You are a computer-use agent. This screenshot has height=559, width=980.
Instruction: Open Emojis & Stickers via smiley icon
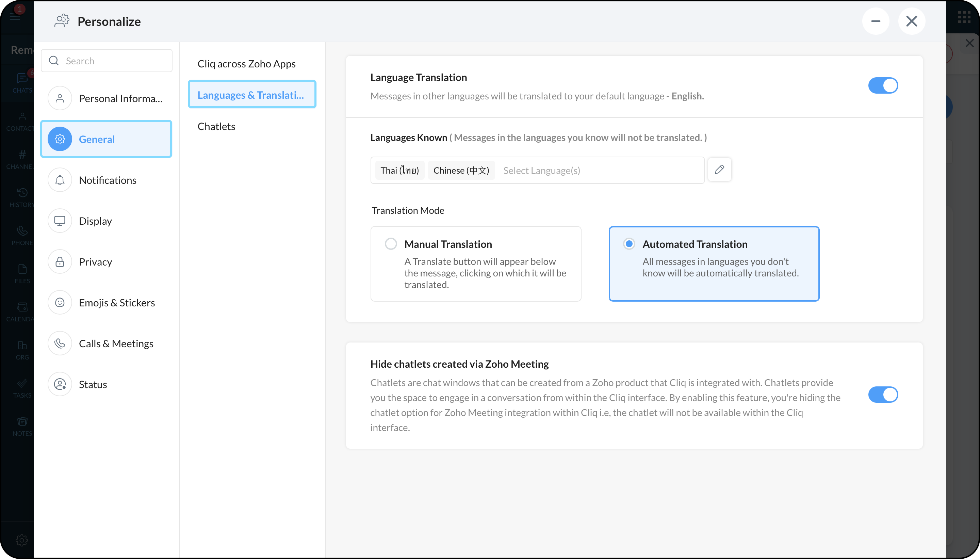pyautogui.click(x=60, y=303)
